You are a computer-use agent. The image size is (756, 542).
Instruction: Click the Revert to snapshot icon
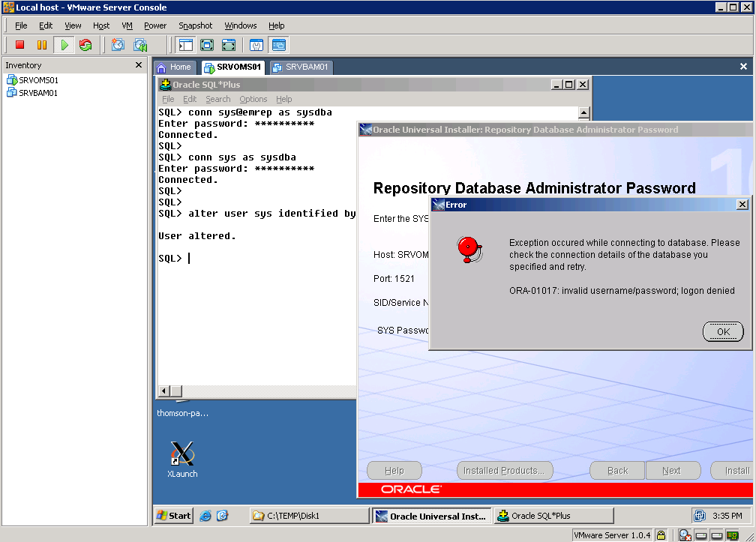(140, 45)
